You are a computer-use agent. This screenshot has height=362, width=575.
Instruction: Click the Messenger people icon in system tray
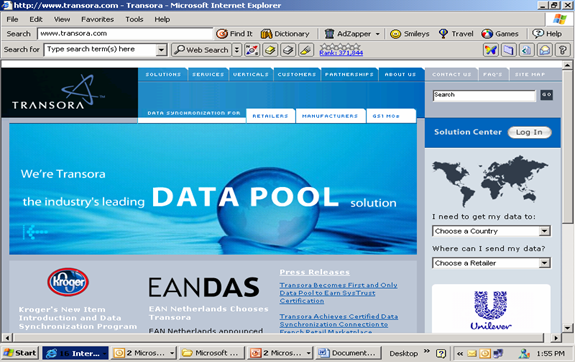pyautogui.click(x=524, y=354)
